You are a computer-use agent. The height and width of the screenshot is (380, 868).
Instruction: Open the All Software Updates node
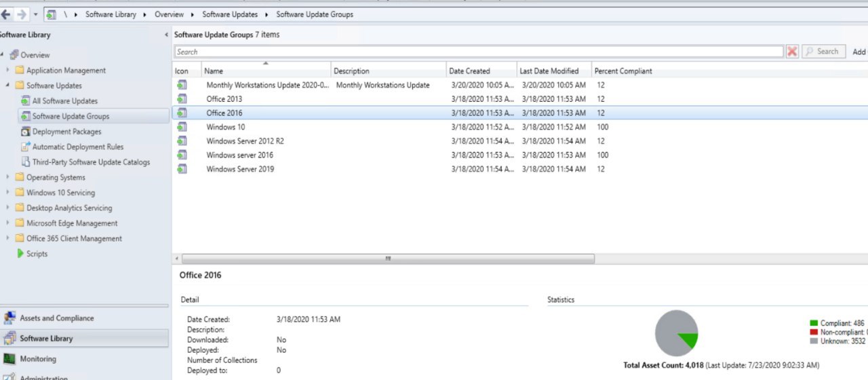[x=64, y=101]
